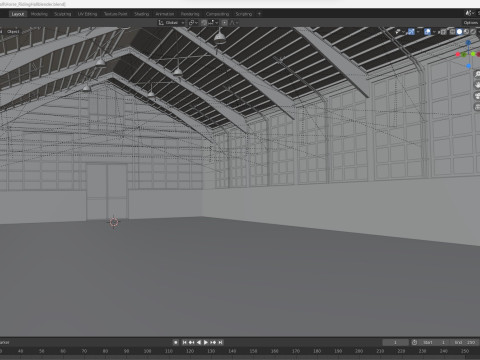
Task: Click the Start frame field
Action: tap(434, 342)
